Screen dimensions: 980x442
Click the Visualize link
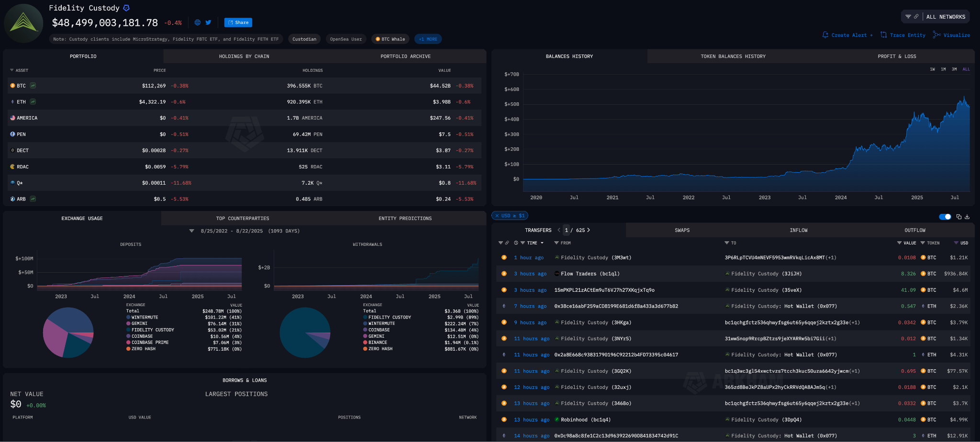coord(957,35)
